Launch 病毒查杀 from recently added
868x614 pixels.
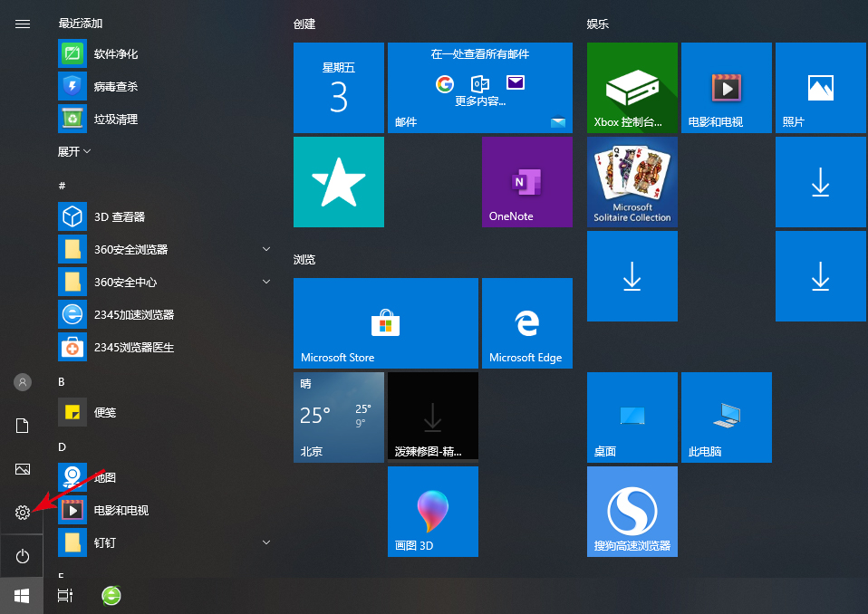pyautogui.click(x=165, y=86)
